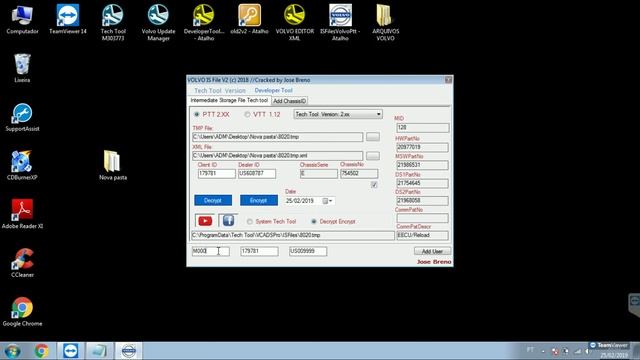
Task: Open the Tech Tool Version dropdown
Action: (338, 114)
